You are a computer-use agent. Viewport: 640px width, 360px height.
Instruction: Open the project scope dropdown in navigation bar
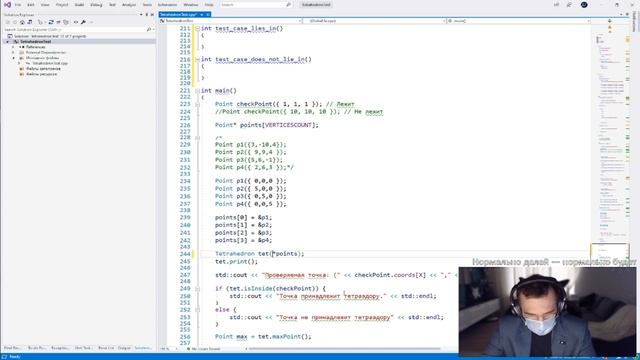[x=230, y=20]
